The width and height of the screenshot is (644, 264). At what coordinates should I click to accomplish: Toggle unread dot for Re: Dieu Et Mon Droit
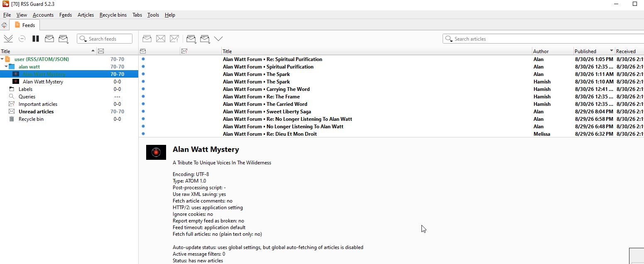143,134
